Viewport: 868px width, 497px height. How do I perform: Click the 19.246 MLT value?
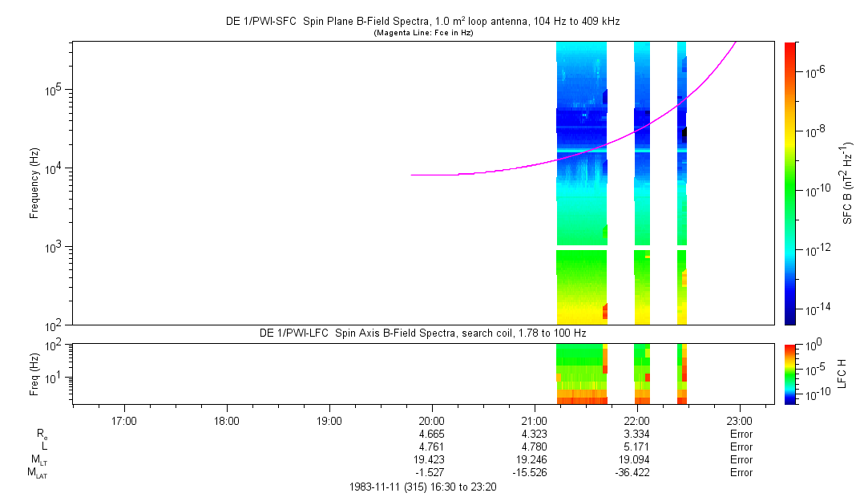534,460
